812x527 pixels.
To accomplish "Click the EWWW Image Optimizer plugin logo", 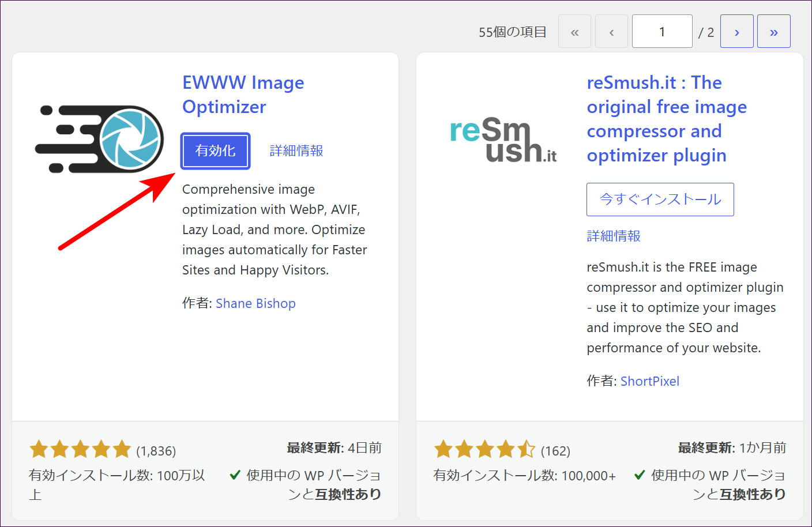I will [99, 139].
